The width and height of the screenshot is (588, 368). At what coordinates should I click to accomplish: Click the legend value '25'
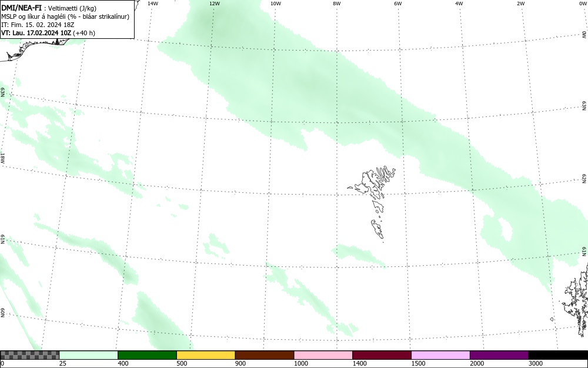click(x=63, y=363)
